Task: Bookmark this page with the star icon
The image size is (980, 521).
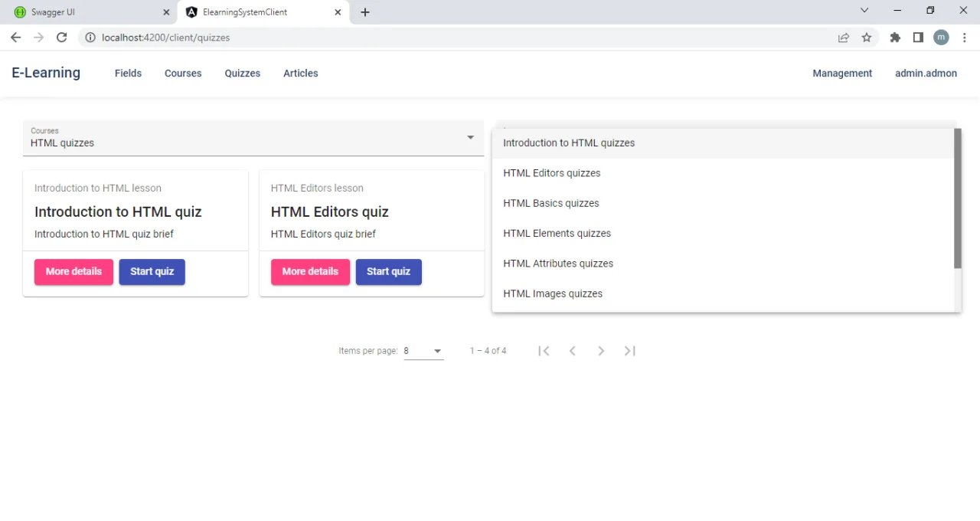Action: 867,38
